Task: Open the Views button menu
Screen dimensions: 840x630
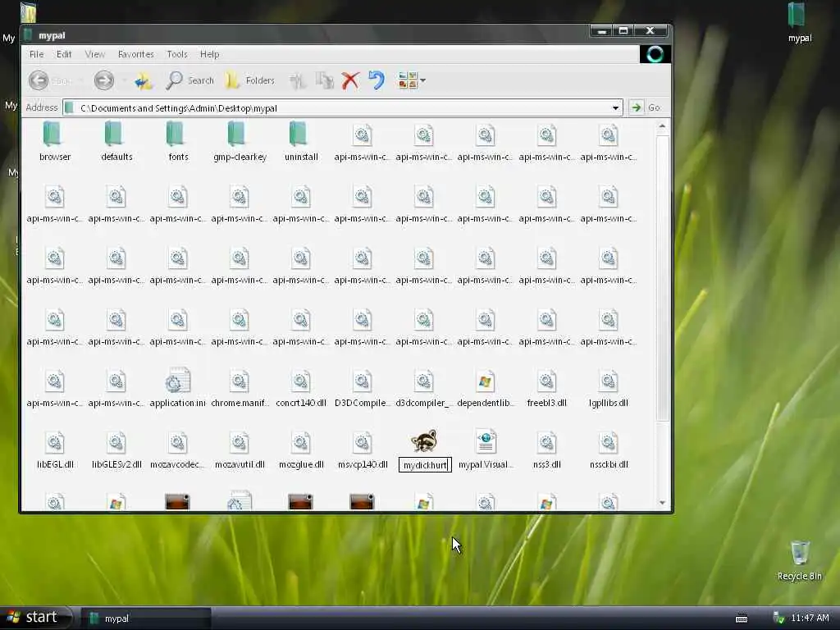Action: 412,80
